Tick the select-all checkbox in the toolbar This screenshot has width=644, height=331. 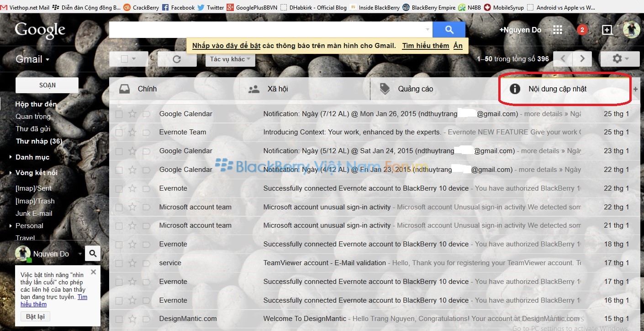point(124,59)
